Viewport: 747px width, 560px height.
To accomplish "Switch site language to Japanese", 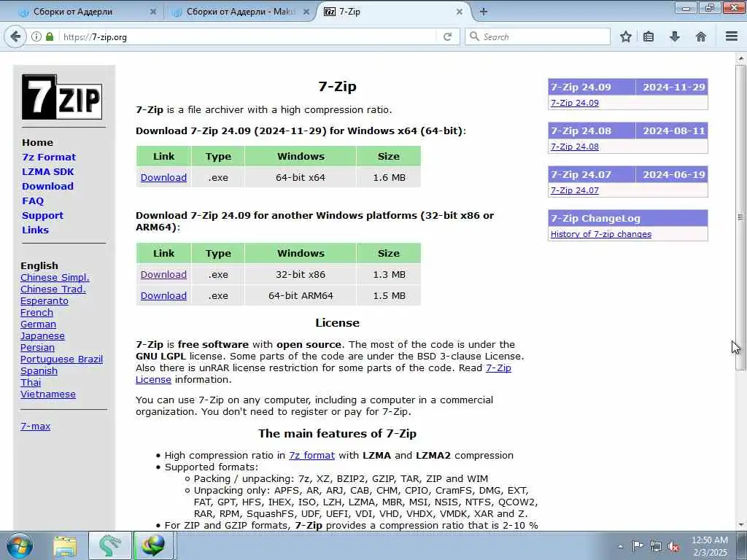I will coord(42,335).
